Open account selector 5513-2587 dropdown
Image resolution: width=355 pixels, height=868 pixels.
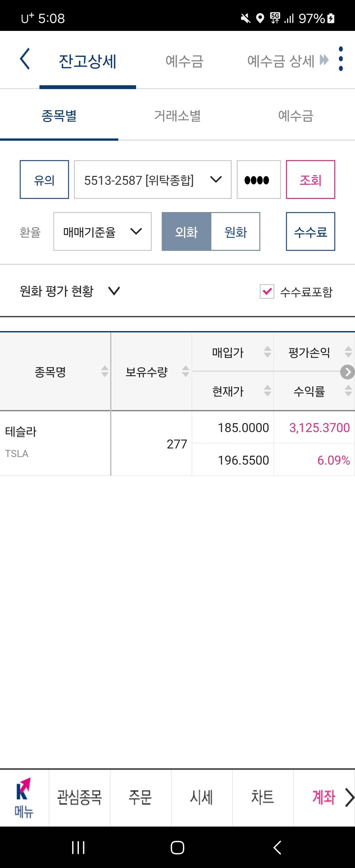153,180
